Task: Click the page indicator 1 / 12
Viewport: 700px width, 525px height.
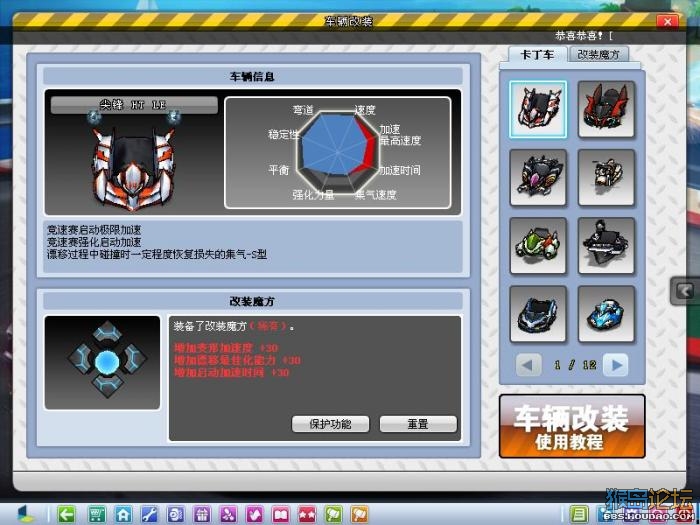Action: 575,365
